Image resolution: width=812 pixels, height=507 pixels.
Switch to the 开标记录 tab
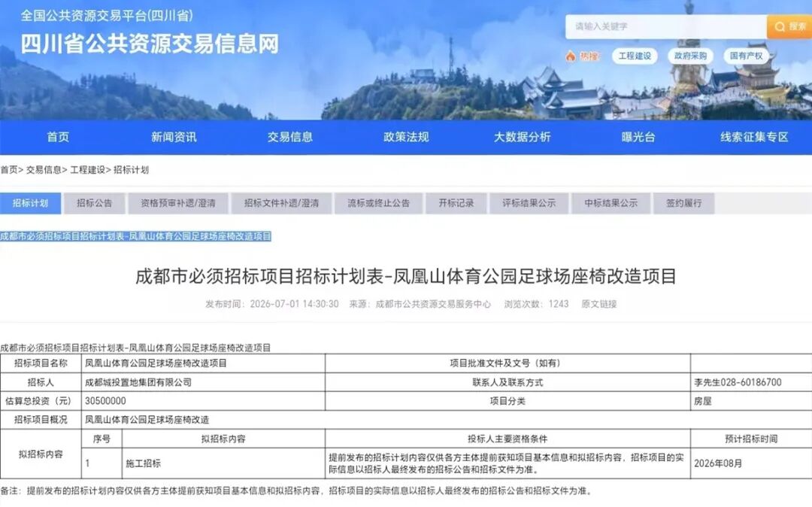click(x=456, y=203)
